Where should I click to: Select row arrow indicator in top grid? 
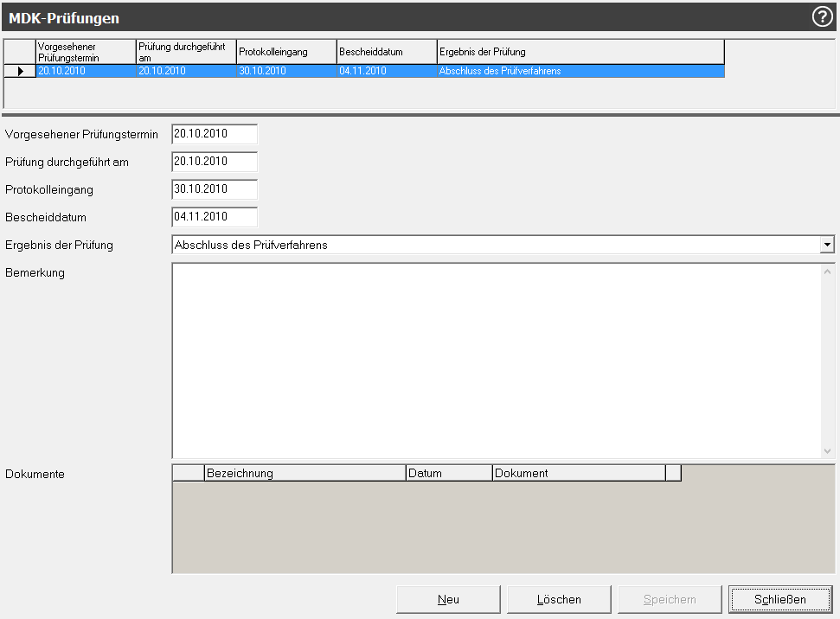click(x=20, y=71)
